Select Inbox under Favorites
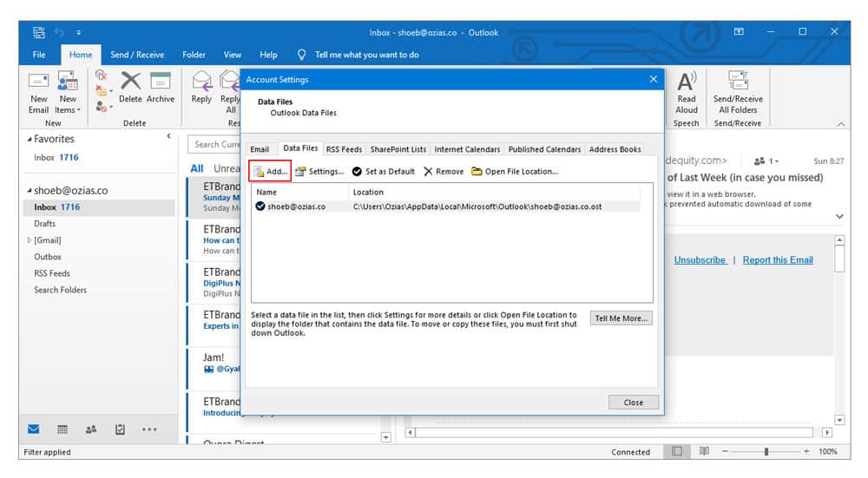This screenshot has height=478, width=868. [x=56, y=158]
